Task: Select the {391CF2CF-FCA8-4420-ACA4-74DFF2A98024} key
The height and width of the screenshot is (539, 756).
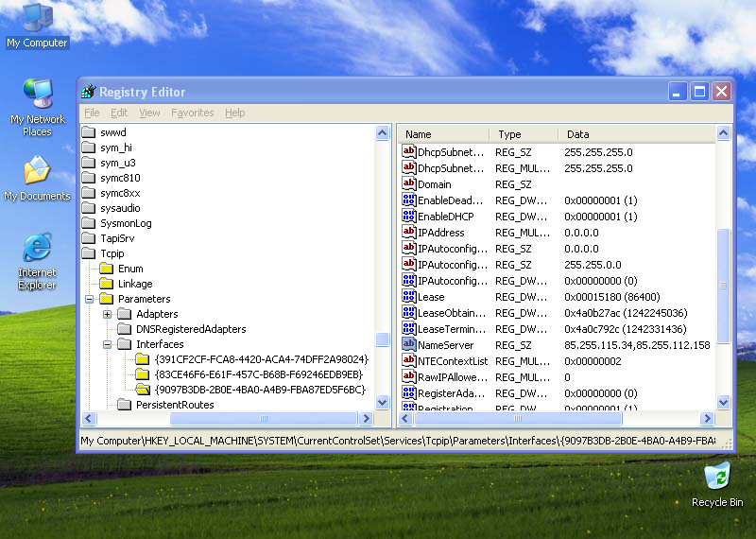Action: pos(262,359)
